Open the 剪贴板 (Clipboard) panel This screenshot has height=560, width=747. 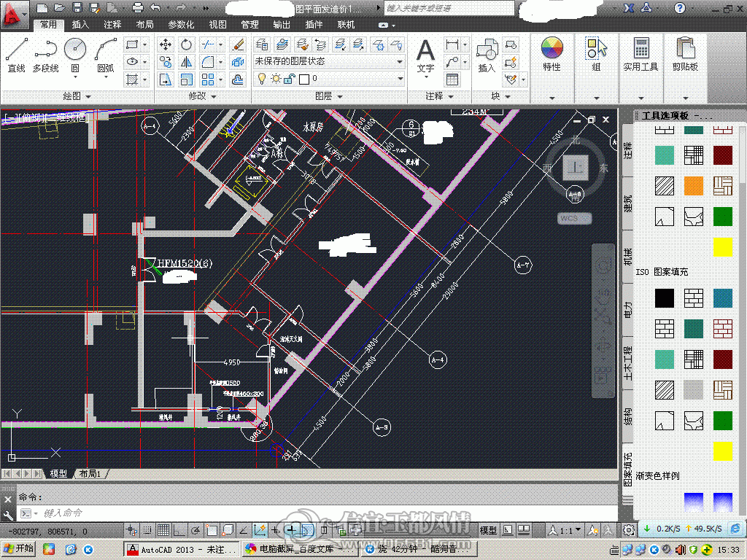(x=685, y=54)
